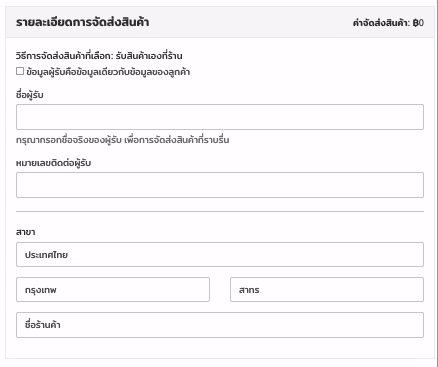Click the ข้อมูลผู้รับคือข้อมูลเดียวกับข้อมูลของลูกค้า checkbox label
The image size is (438, 367).
click(108, 72)
